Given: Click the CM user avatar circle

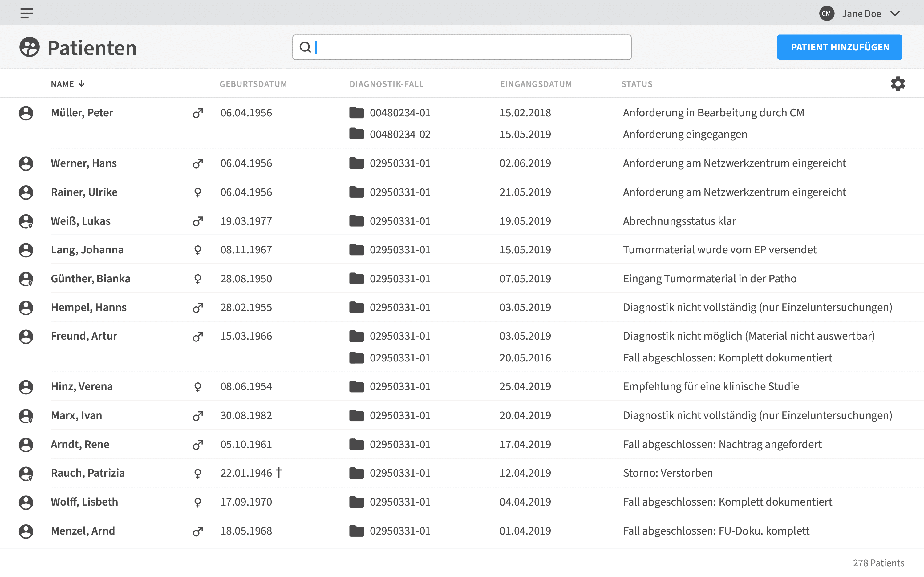Looking at the screenshot, I should (x=827, y=13).
